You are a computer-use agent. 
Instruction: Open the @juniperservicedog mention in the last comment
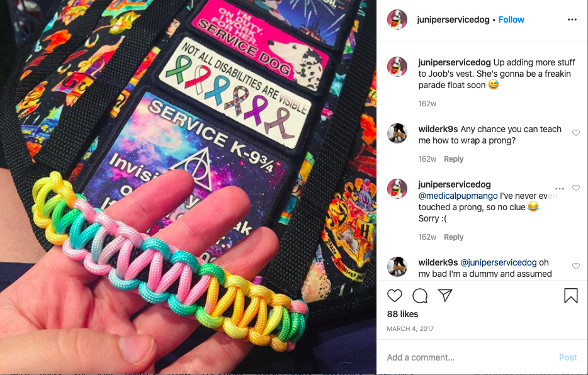[x=499, y=262]
